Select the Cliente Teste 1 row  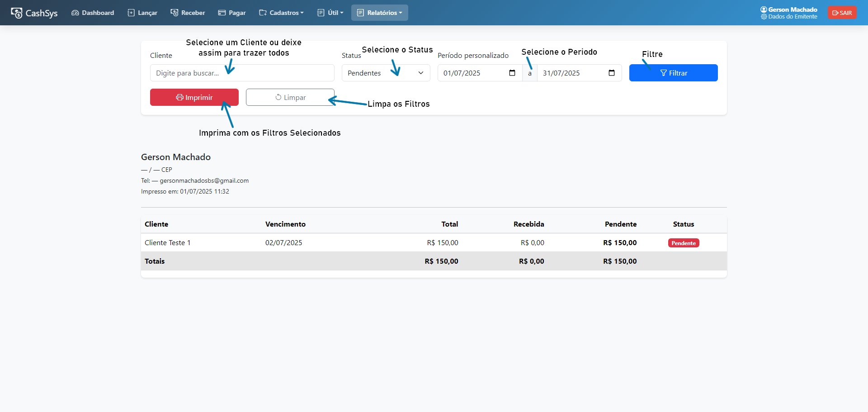(167, 243)
